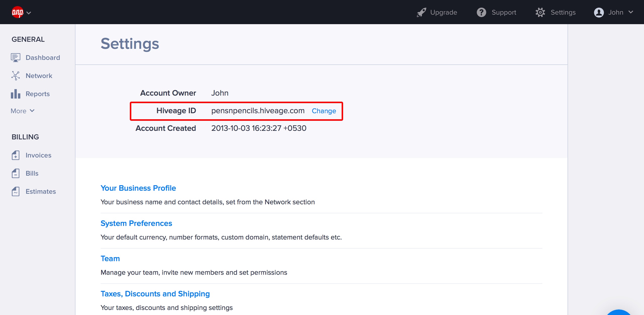The image size is (644, 315).
Task: Click Change link next to Hiveage ID
Action: 324,111
